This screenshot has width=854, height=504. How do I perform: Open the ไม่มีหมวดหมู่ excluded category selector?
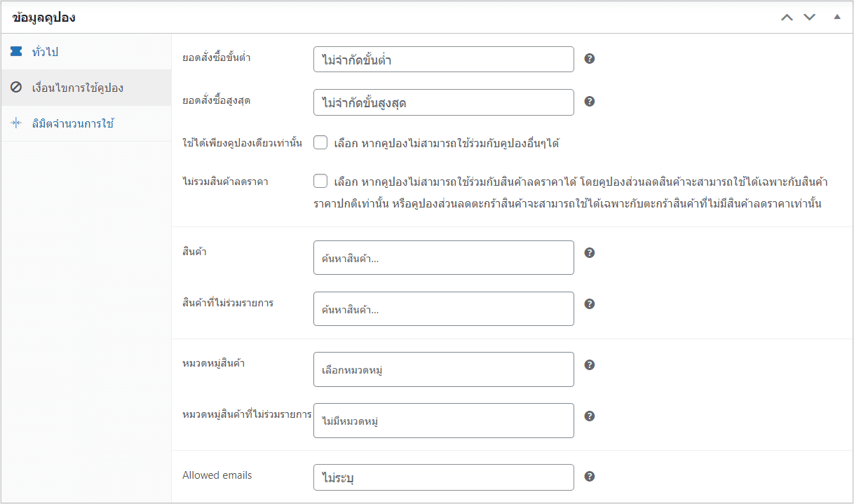[x=444, y=421]
